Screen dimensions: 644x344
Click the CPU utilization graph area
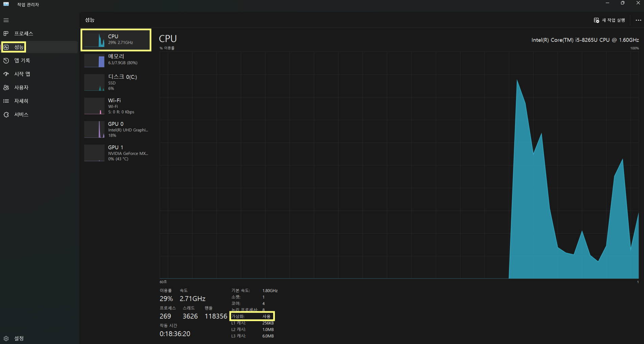pos(399,165)
